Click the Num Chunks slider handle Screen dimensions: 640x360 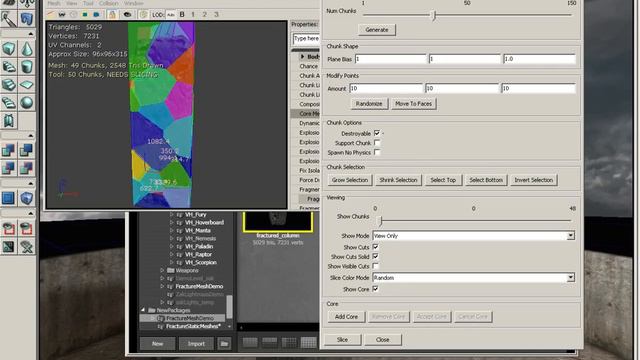(x=434, y=16)
